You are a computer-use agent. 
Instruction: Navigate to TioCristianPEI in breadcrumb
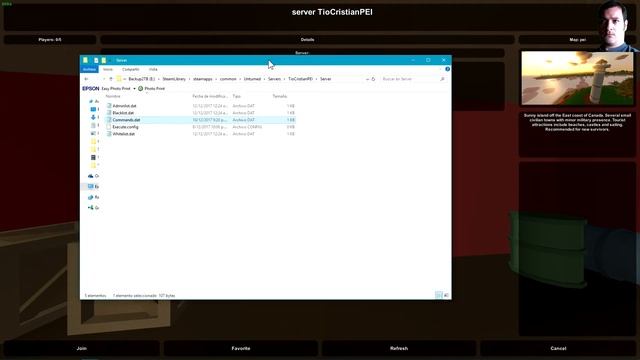pos(300,79)
